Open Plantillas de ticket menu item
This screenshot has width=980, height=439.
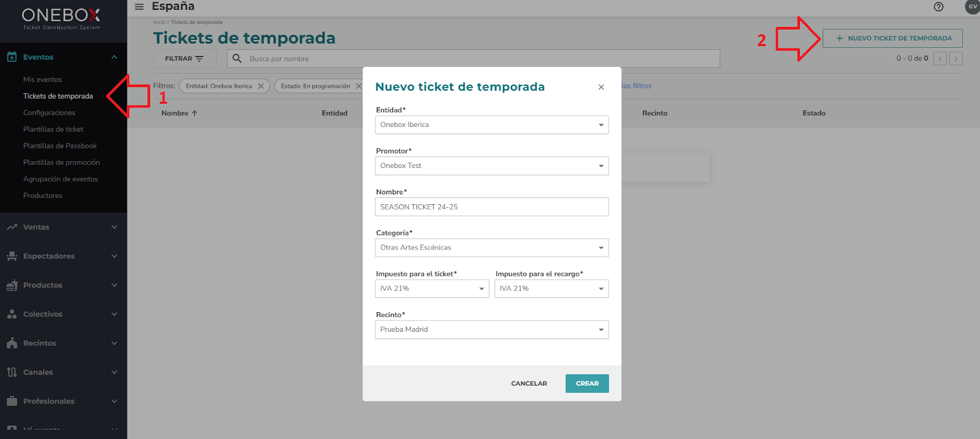(x=53, y=129)
